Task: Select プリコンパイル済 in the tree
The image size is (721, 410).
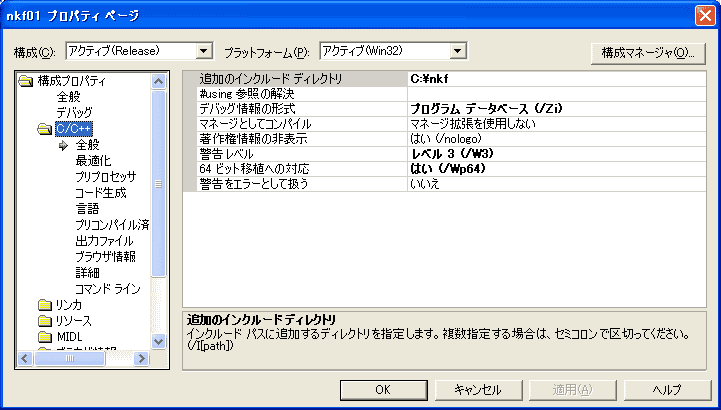Action: tap(112, 225)
